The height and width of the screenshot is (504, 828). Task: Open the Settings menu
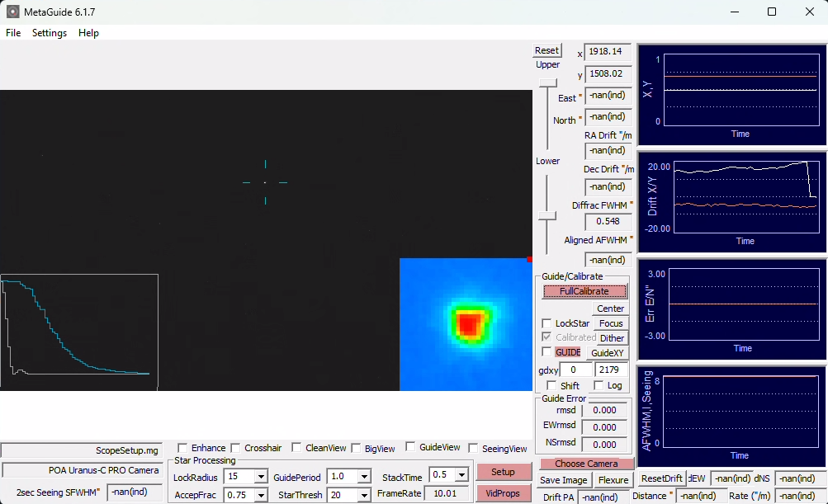50,33
